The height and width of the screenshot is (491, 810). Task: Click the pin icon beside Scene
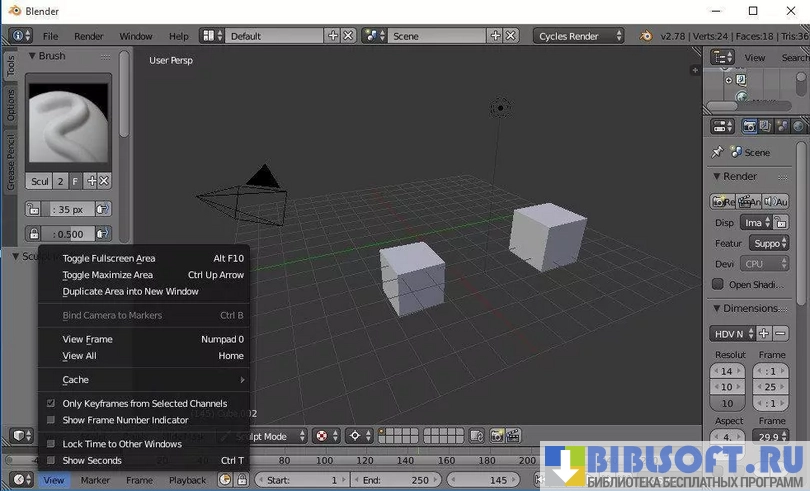click(717, 152)
